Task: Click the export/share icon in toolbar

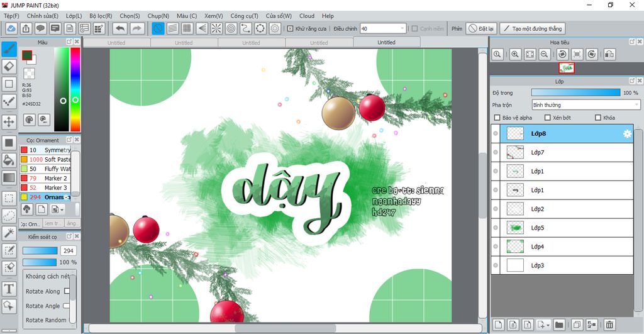Action: tap(26, 28)
